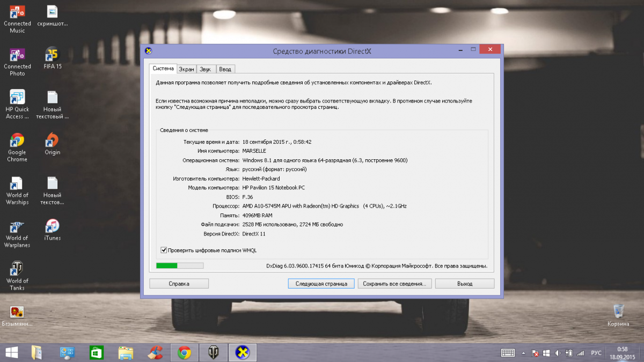Viewport: 644px width, 362px height.
Task: Select the iTunes desktop shortcut
Action: tap(52, 231)
